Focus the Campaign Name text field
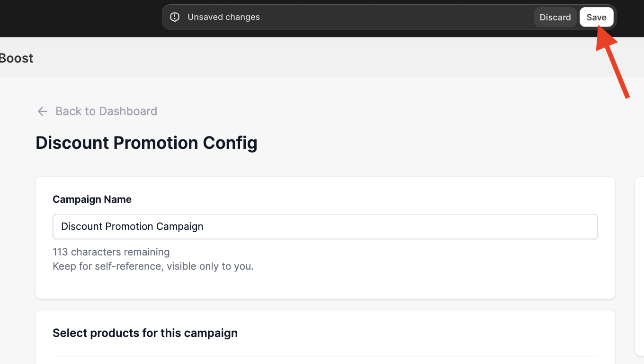 click(x=325, y=227)
